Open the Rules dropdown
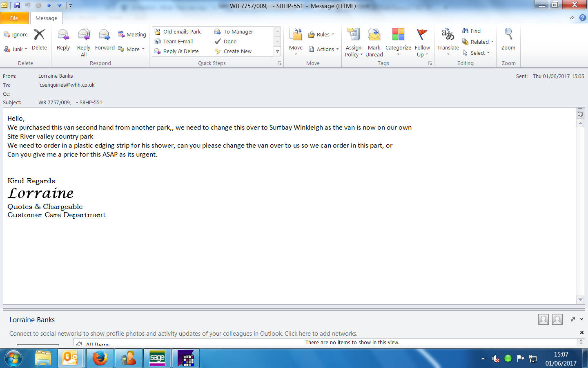The image size is (588, 368). [321, 34]
